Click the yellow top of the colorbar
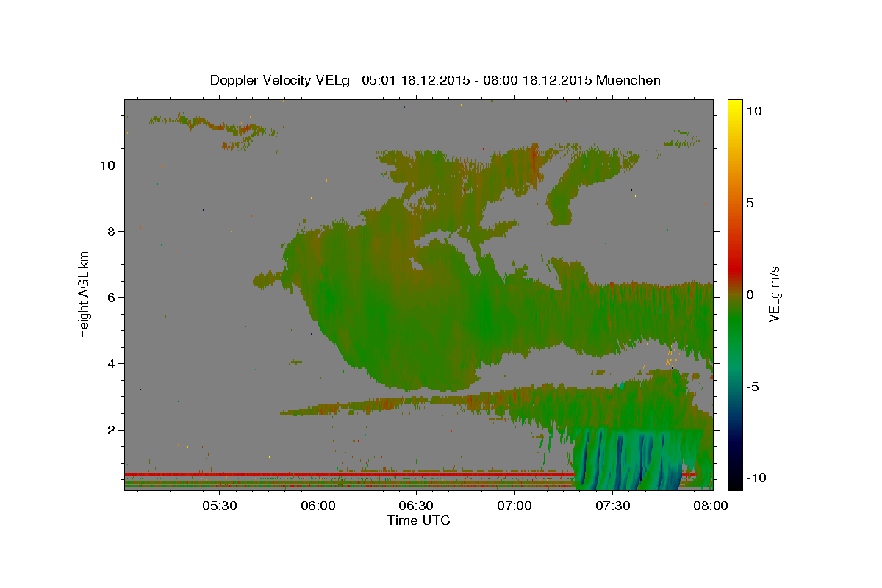This screenshot has height=588, width=882. tap(734, 104)
